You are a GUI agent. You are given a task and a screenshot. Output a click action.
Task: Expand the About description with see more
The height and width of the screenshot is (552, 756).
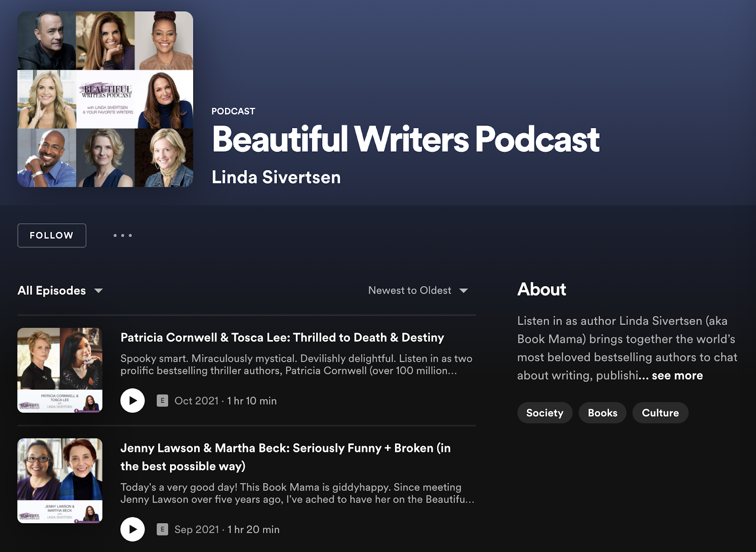point(677,375)
